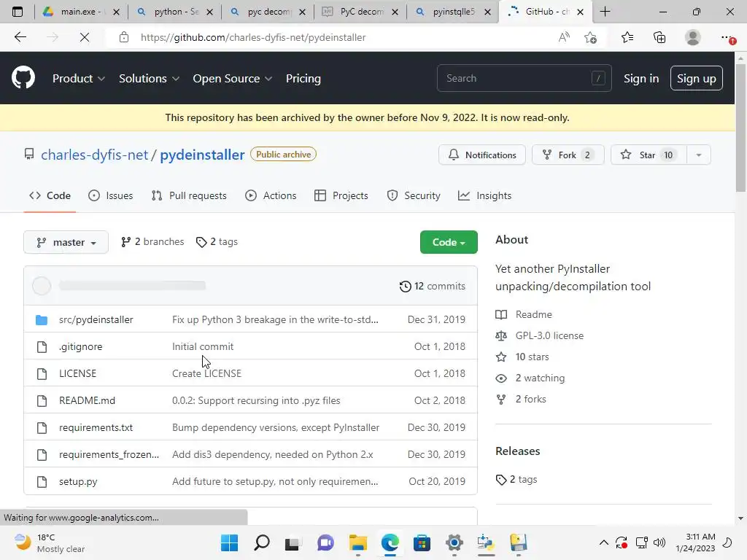Open the .gitignore file

click(80, 346)
